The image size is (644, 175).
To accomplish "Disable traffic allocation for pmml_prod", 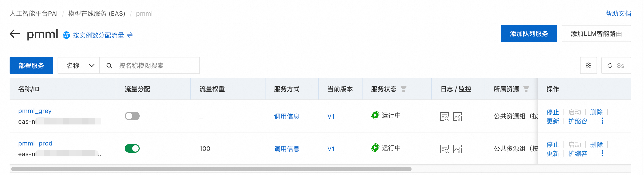I will coord(132,148).
